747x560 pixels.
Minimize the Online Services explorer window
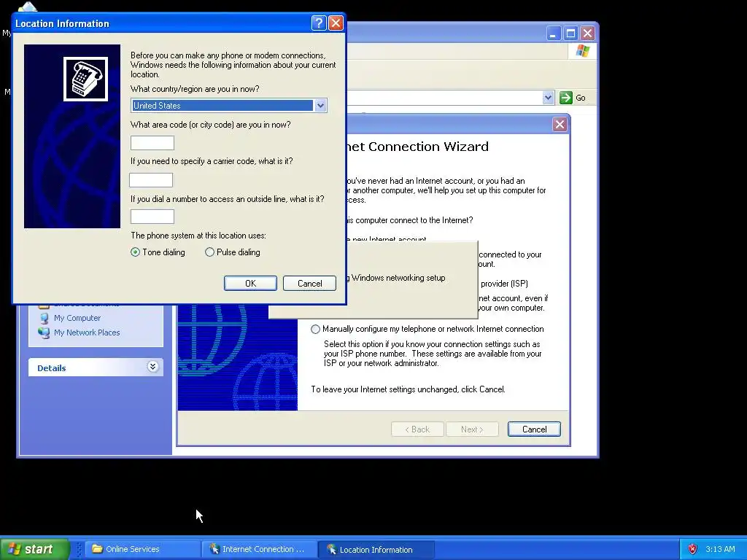(x=553, y=34)
